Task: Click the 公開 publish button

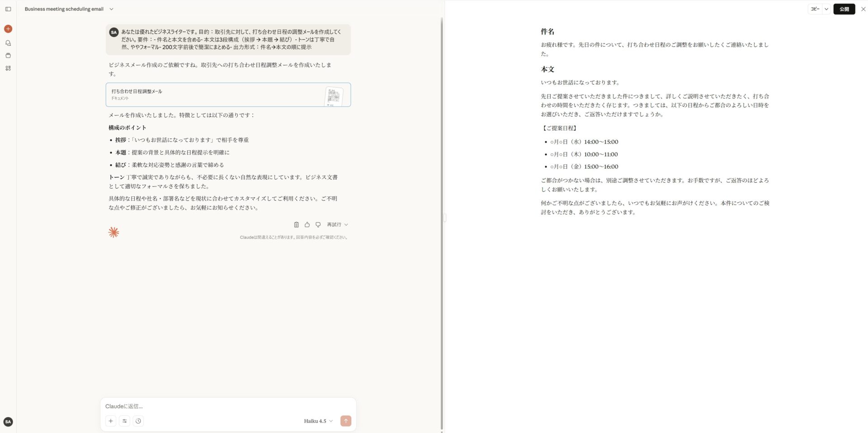Action: pos(844,9)
